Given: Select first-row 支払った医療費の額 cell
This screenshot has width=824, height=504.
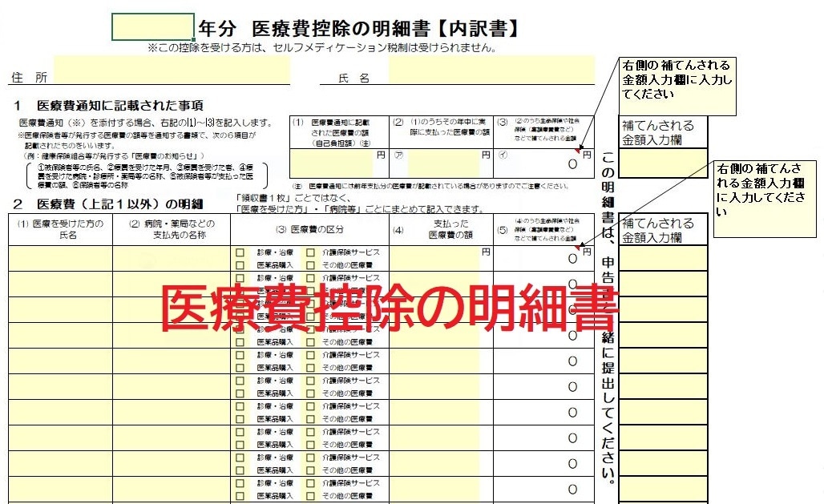Looking at the screenshot, I should pos(441,259).
